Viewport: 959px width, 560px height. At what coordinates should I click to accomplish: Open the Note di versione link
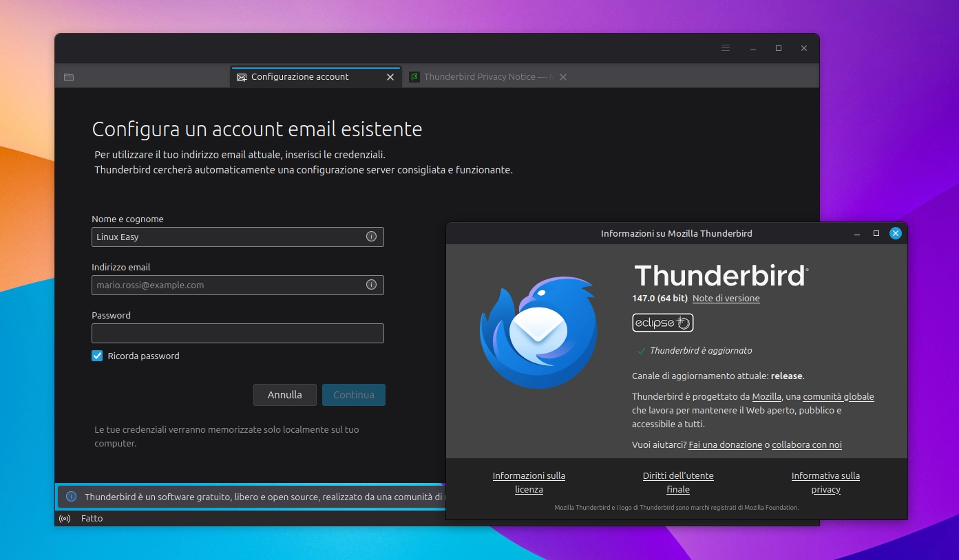[726, 298]
